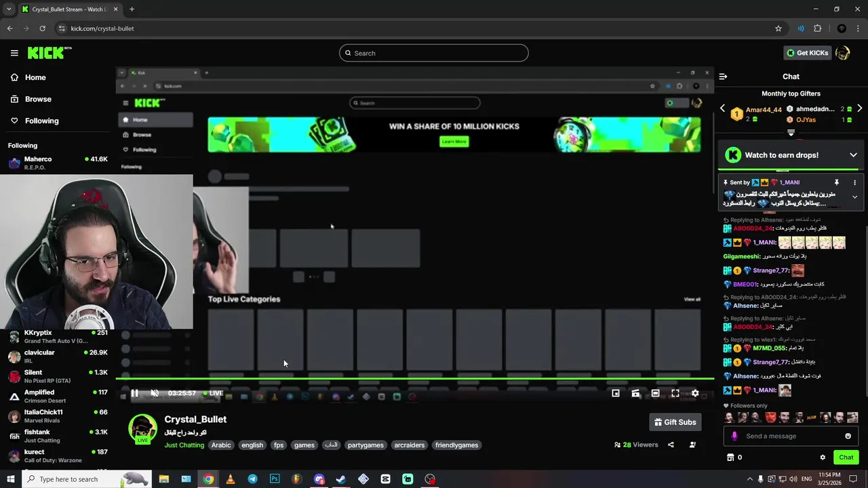Expand the gifters leaderboard handle
This screenshot has width=868, height=488.
point(791,133)
